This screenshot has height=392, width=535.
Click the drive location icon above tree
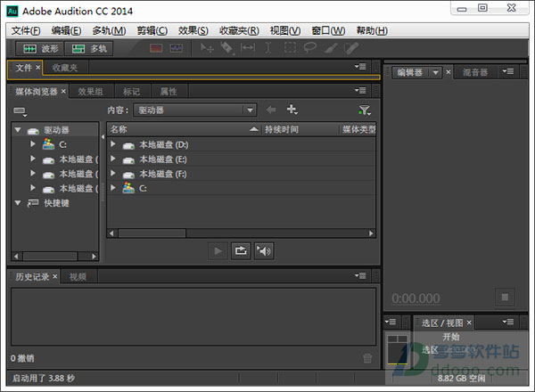click(x=20, y=111)
